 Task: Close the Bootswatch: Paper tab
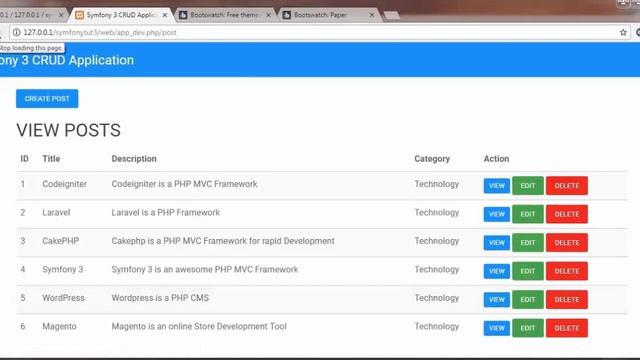[x=371, y=15]
